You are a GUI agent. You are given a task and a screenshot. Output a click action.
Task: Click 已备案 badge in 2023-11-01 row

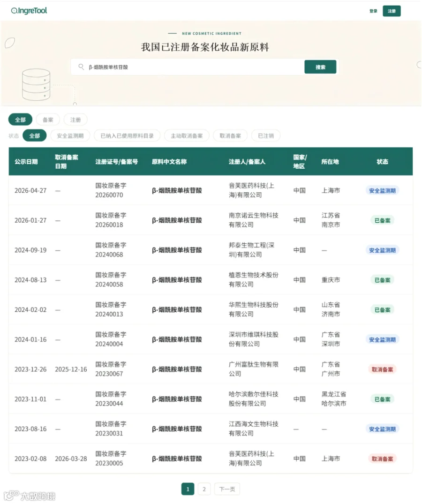382,399
